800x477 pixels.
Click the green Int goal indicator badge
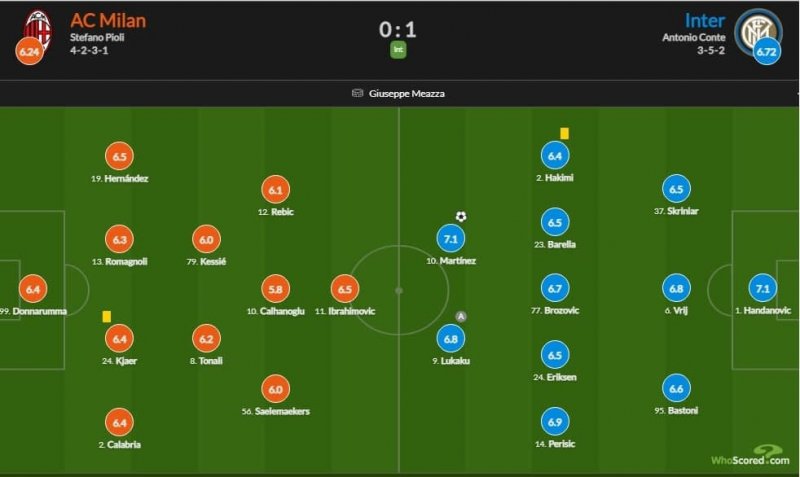(x=399, y=49)
